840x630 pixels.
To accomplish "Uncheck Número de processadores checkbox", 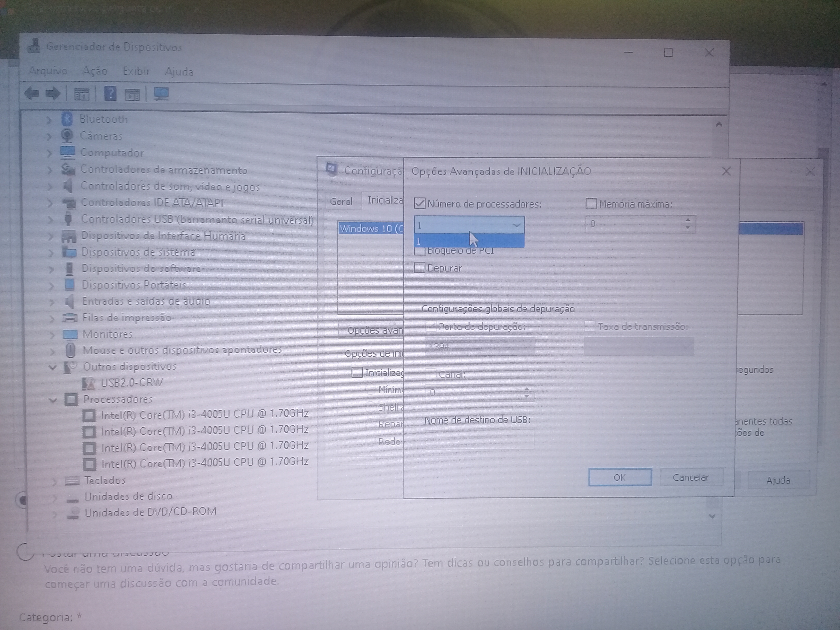I will [x=420, y=204].
